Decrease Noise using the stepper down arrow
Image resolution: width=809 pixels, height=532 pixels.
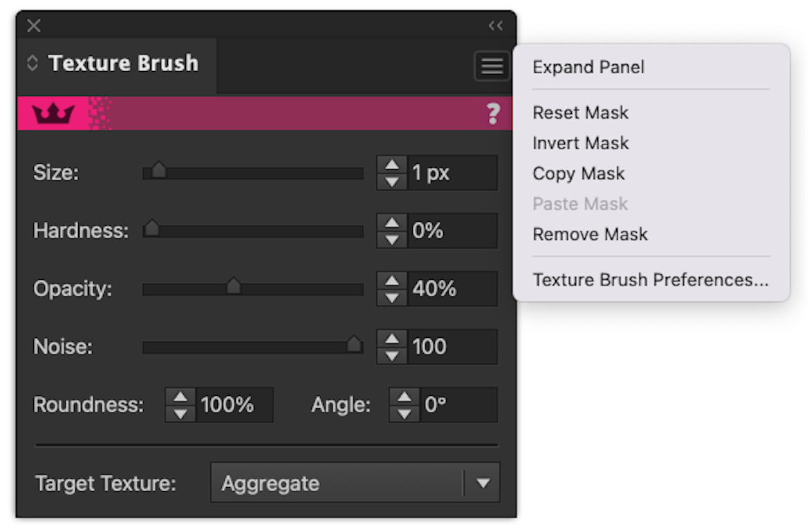[391, 354]
